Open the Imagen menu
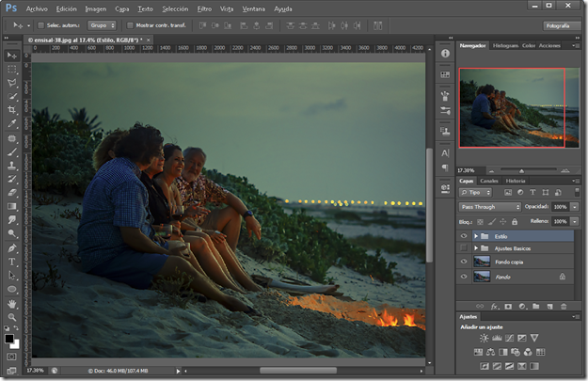Screen dimensions: 588x381 [96, 8]
